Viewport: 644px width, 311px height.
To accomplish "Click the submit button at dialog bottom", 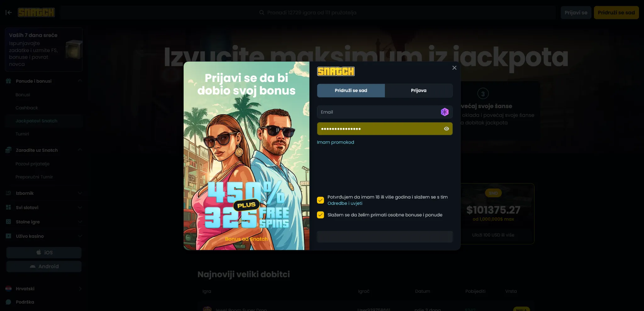I will 385,237.
